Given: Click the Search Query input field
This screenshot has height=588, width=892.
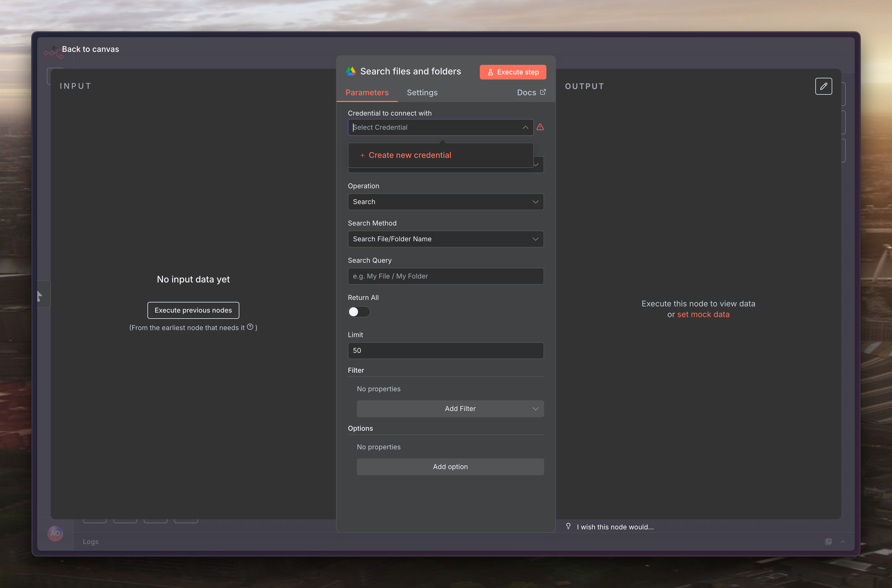Looking at the screenshot, I should [x=445, y=276].
